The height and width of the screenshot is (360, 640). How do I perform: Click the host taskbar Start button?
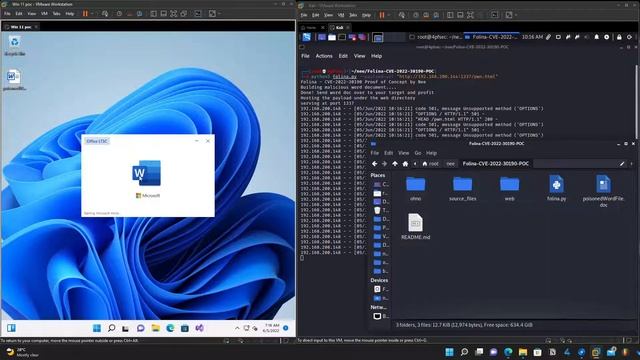pyautogui.click(x=449, y=352)
